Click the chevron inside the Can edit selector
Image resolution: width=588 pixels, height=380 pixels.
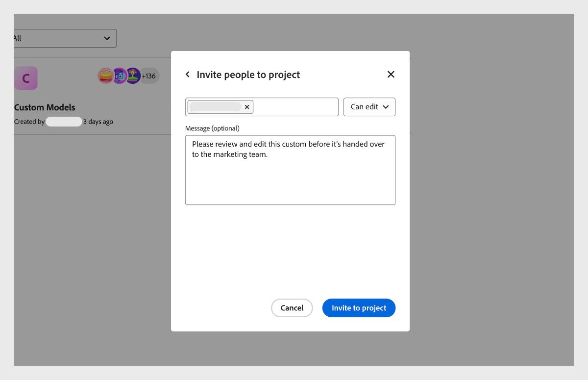(x=386, y=107)
